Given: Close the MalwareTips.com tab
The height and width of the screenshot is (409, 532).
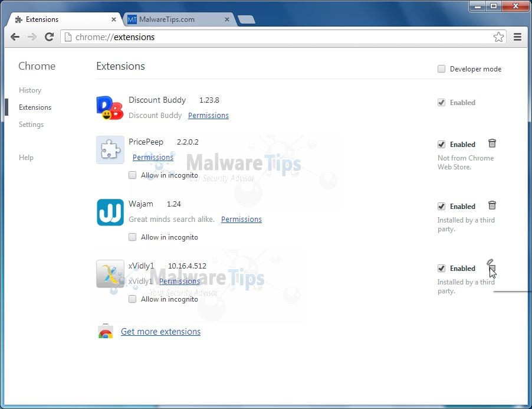Looking at the screenshot, I should click(227, 19).
